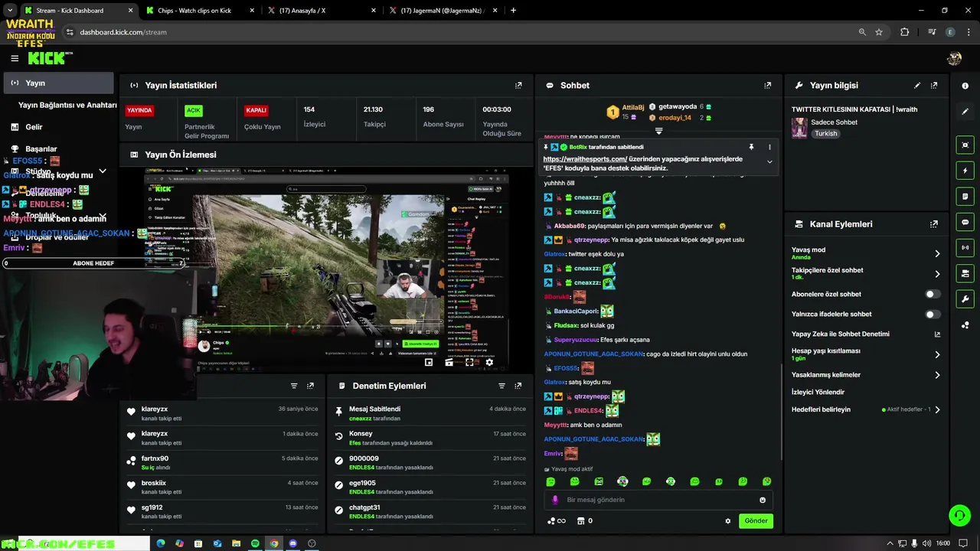Screen dimensions: 980x551
Task: Switch to the (17) Anasayfa / X tab
Action: pos(320,11)
